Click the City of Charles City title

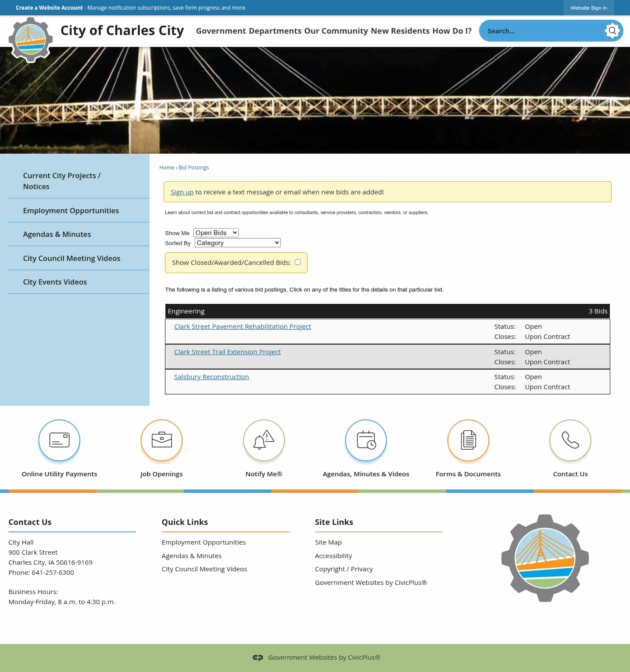(122, 31)
